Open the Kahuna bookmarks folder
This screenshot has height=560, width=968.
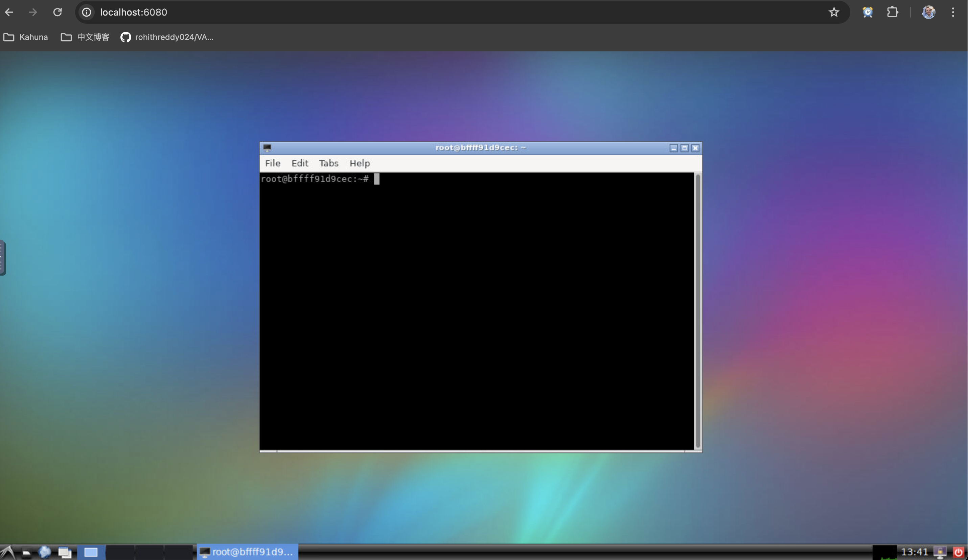[26, 37]
